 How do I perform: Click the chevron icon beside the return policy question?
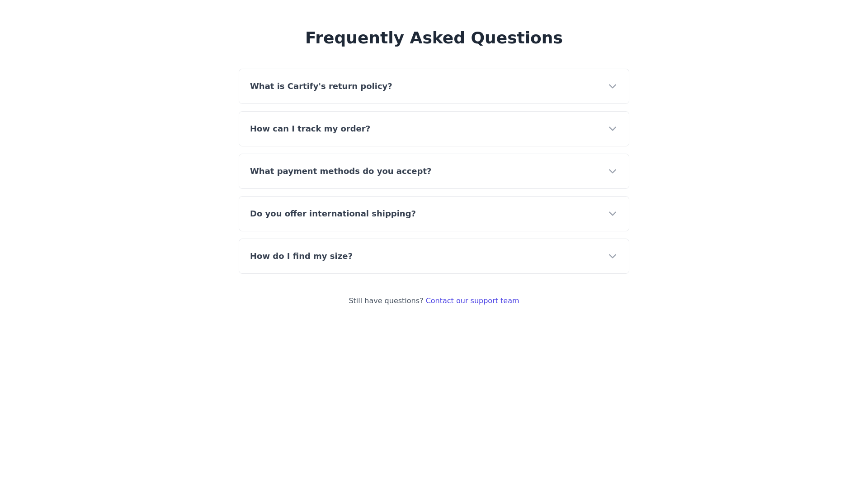(612, 86)
